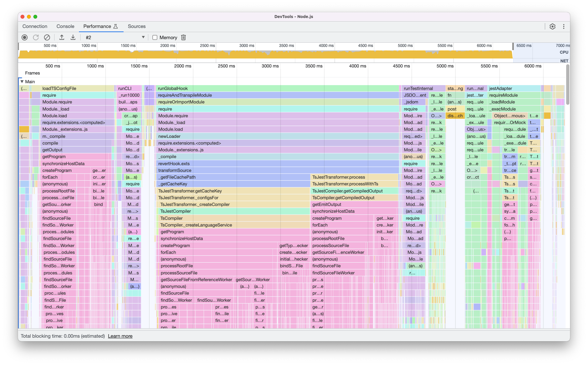The image size is (588, 365).
Task: Click the vertical scrollbar of flame chart
Action: [567, 84]
